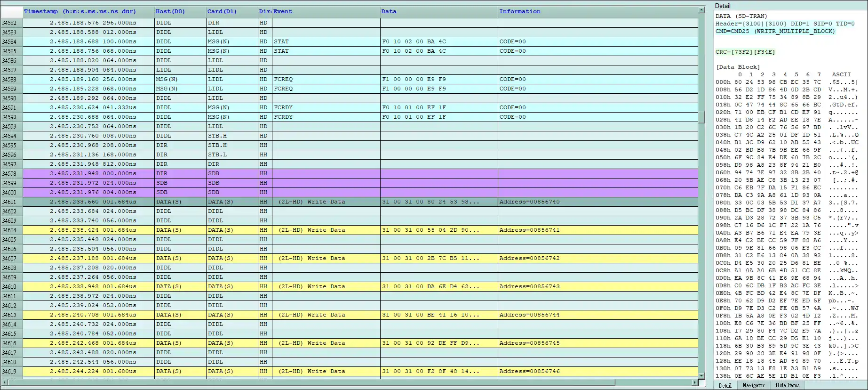
Task: Click the Information column header
Action: pos(520,11)
